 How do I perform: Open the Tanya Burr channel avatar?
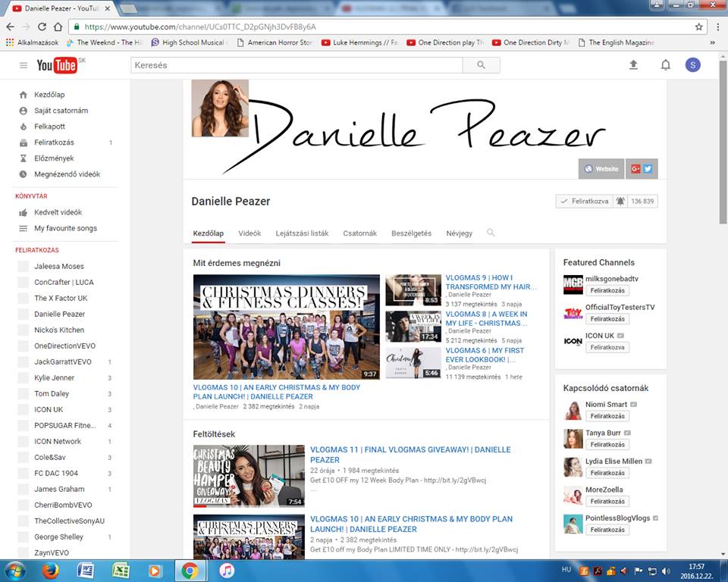pyautogui.click(x=573, y=439)
